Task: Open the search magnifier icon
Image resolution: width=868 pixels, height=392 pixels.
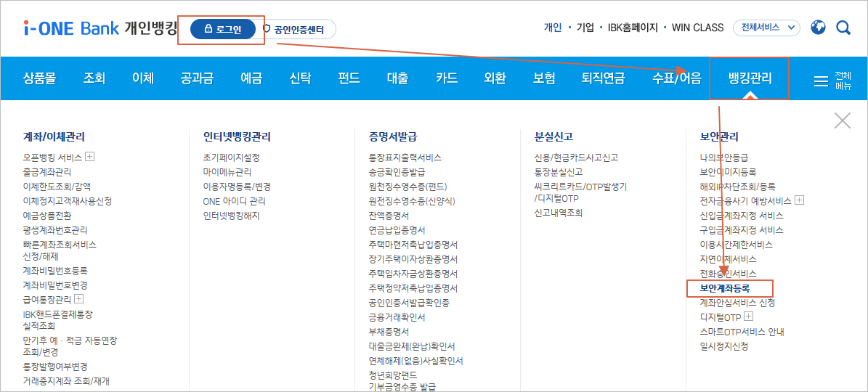Action: (x=843, y=28)
